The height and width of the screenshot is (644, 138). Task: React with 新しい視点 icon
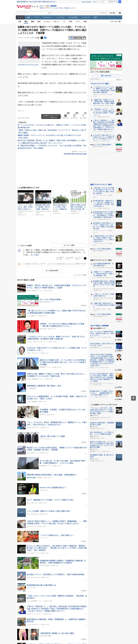point(83,116)
